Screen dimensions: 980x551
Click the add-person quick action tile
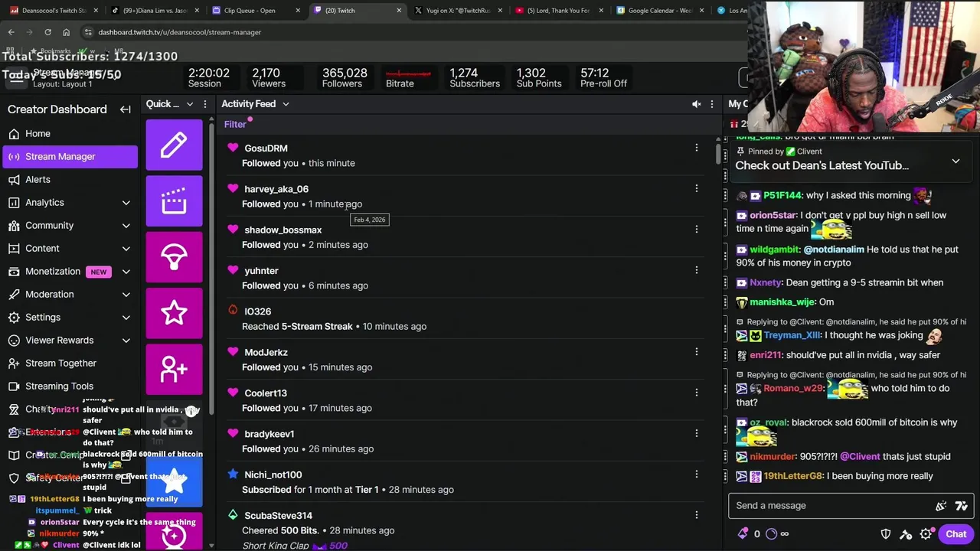coord(174,369)
